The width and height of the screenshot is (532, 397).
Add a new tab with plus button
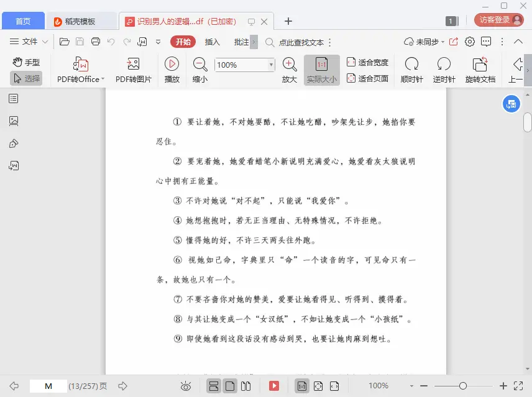tap(288, 21)
